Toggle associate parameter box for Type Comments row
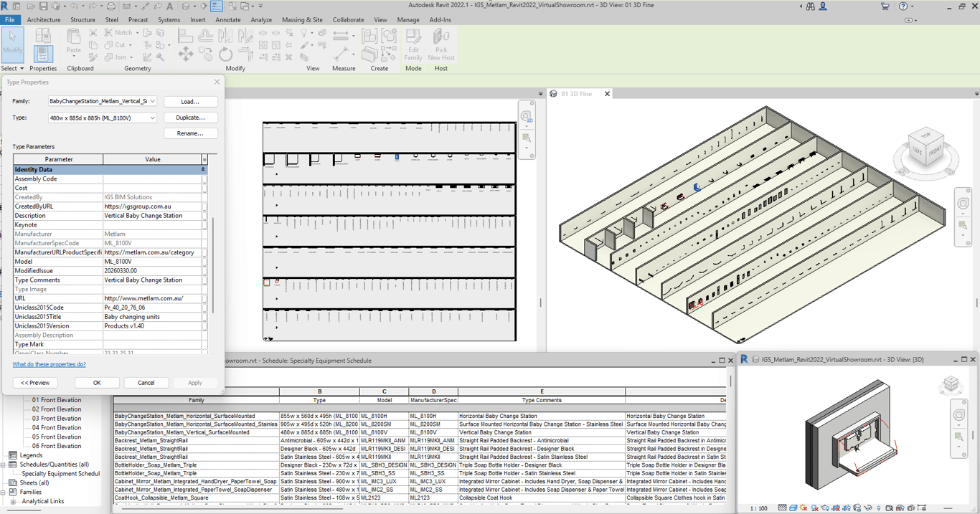This screenshot has height=514, width=980. (x=204, y=280)
